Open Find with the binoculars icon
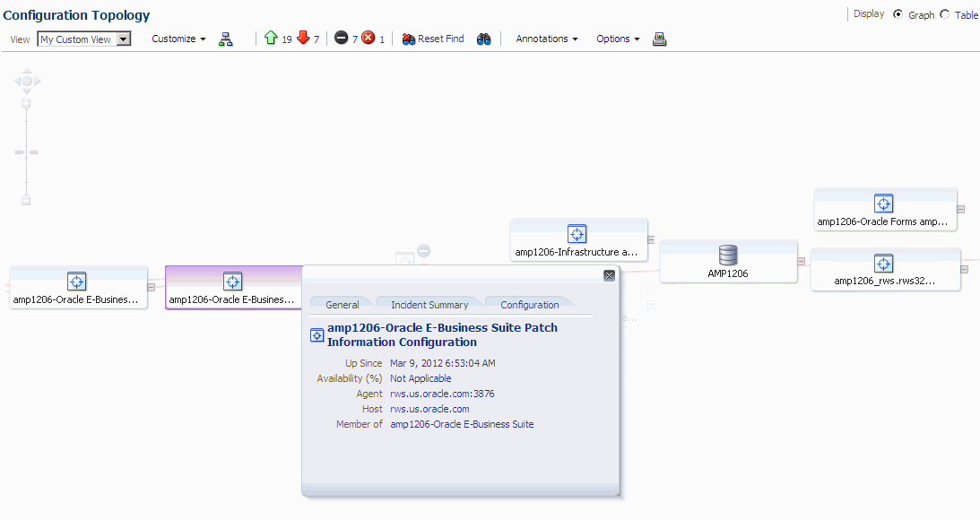980x520 pixels. [x=484, y=39]
